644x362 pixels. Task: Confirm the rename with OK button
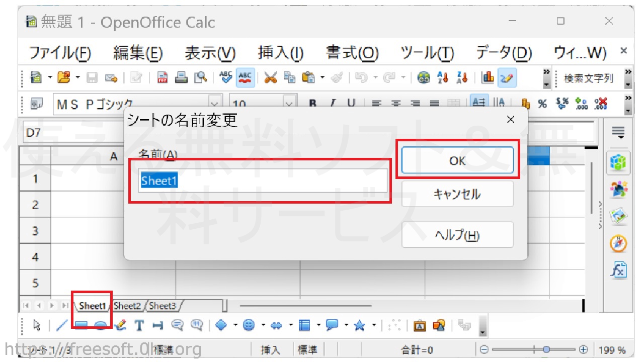pyautogui.click(x=457, y=161)
